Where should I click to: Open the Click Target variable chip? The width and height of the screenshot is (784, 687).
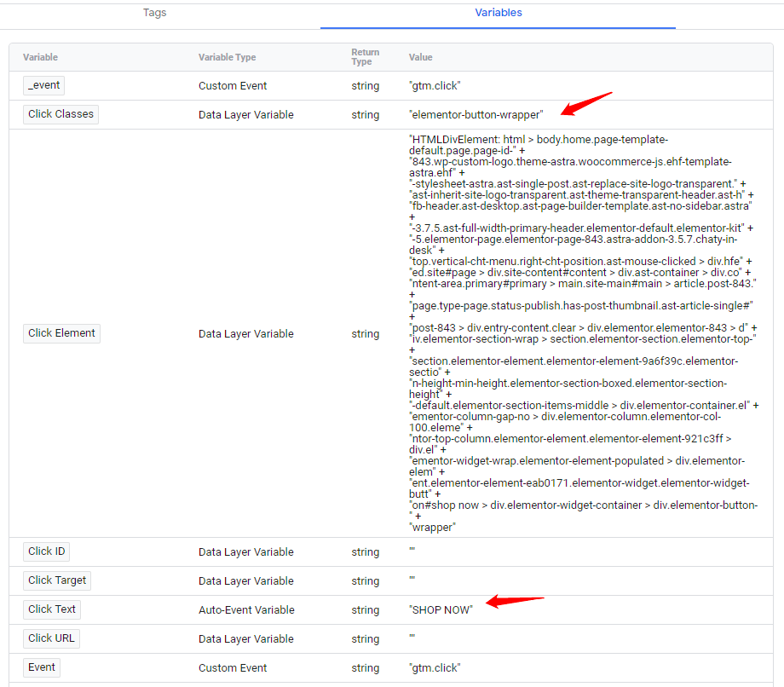[x=57, y=580]
